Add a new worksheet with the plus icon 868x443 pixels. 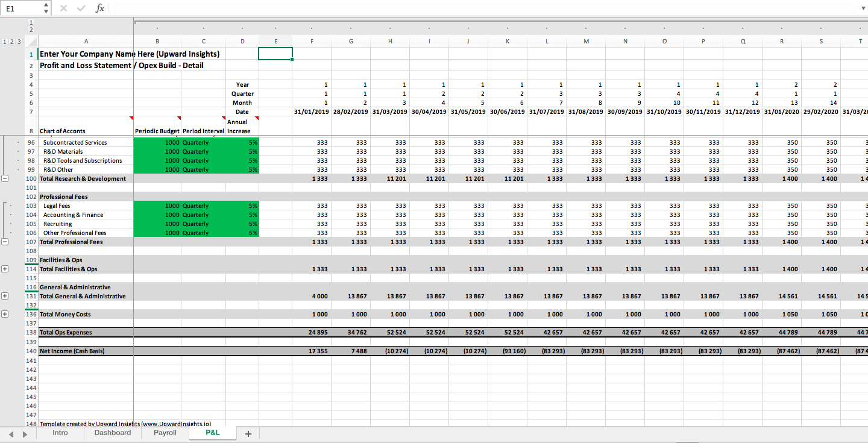(248, 433)
